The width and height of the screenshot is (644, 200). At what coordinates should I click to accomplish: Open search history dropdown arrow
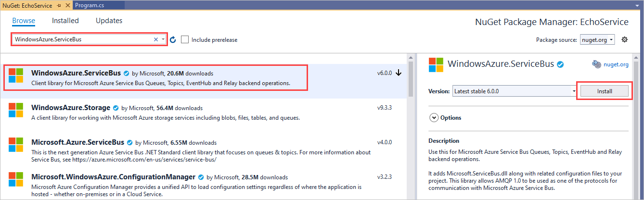click(x=163, y=39)
